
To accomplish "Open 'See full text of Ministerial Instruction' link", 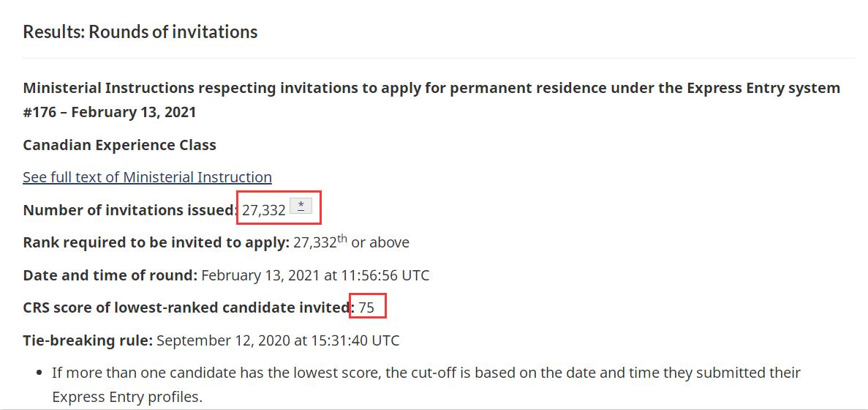I will click(147, 177).
